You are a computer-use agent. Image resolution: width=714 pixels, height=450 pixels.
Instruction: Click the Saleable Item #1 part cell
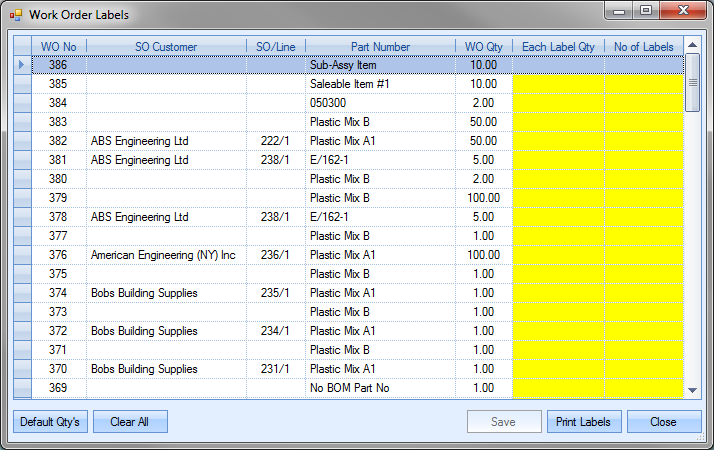pyautogui.click(x=380, y=84)
